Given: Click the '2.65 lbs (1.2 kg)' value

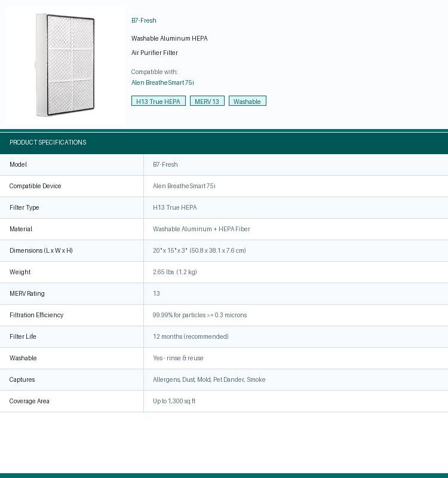Looking at the screenshot, I should pos(175,272).
